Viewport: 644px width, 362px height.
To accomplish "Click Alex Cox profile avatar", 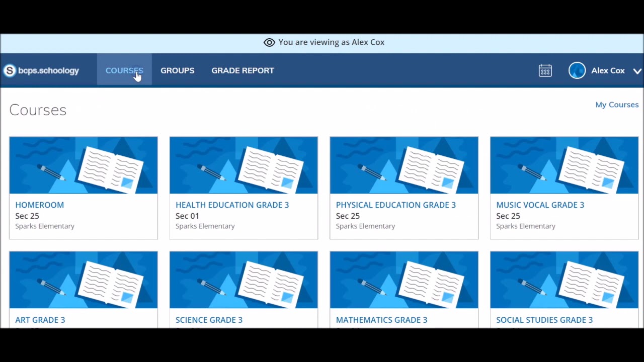I will [577, 70].
